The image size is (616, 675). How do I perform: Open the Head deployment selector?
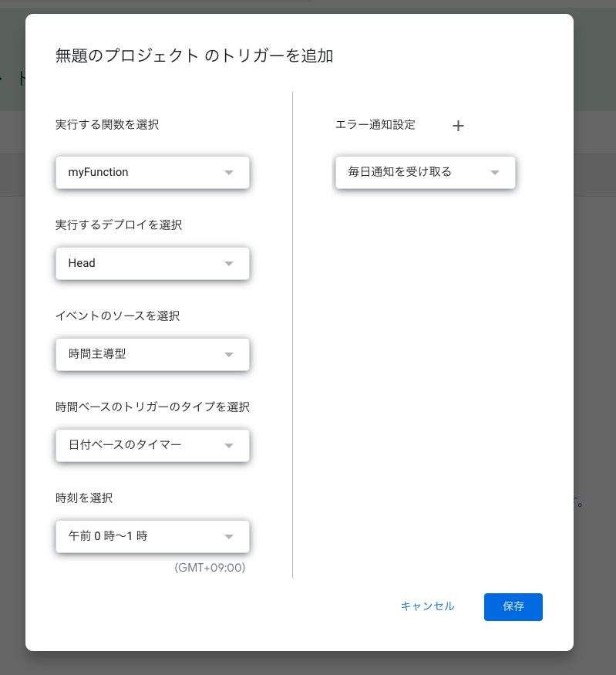tap(152, 263)
